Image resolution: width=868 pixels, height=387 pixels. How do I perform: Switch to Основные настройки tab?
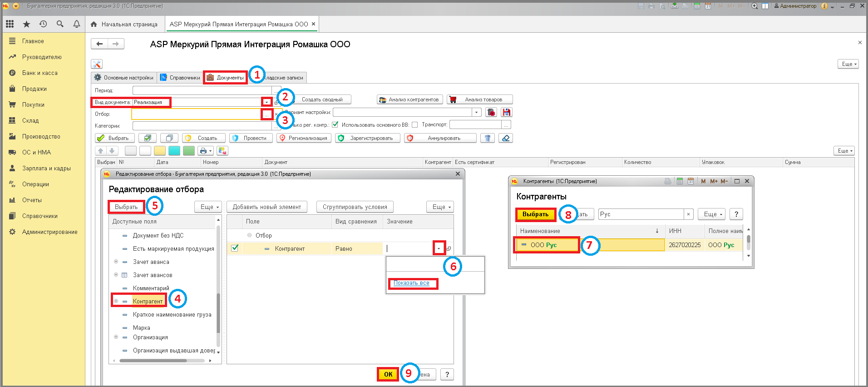124,78
